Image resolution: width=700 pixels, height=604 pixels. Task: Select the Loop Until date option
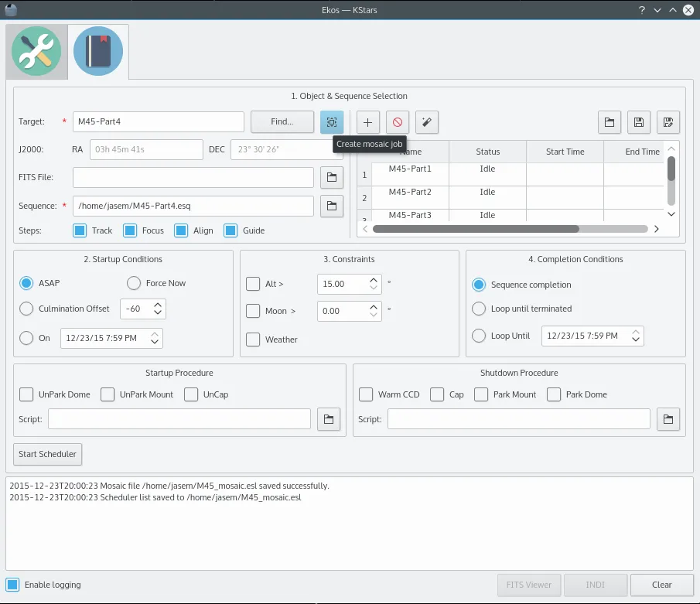[x=479, y=336]
